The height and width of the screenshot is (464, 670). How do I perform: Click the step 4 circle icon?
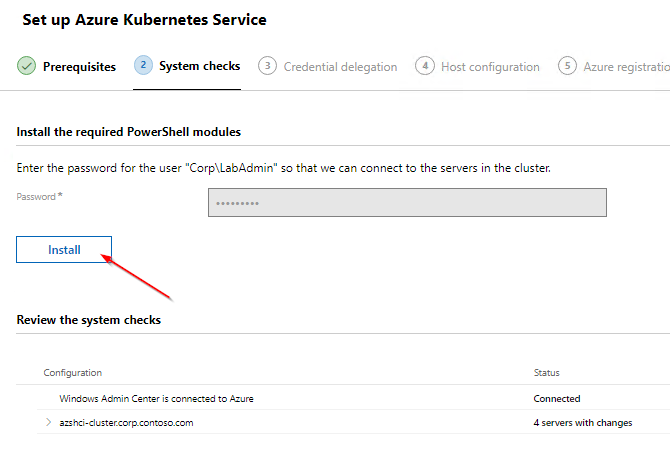[x=425, y=66]
